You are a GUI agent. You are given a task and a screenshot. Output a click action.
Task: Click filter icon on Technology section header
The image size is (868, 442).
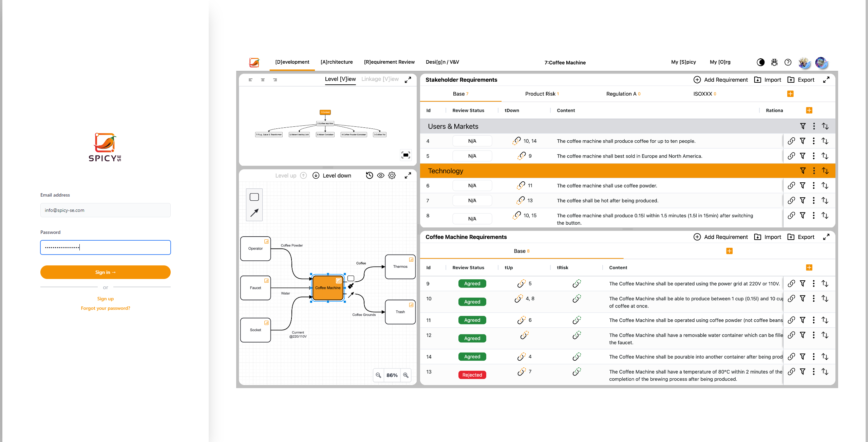point(803,171)
